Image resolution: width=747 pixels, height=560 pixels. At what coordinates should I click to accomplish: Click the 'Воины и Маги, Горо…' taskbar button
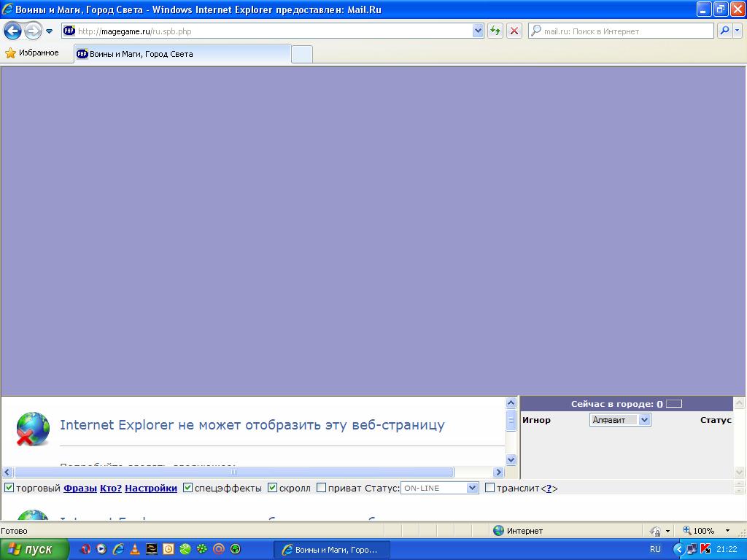[x=332, y=550]
